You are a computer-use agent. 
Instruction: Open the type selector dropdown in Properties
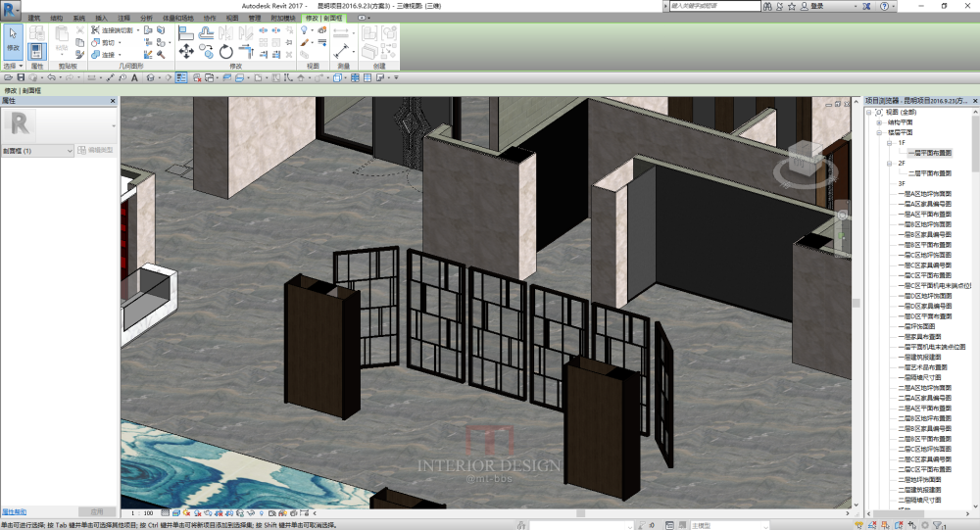(114, 124)
